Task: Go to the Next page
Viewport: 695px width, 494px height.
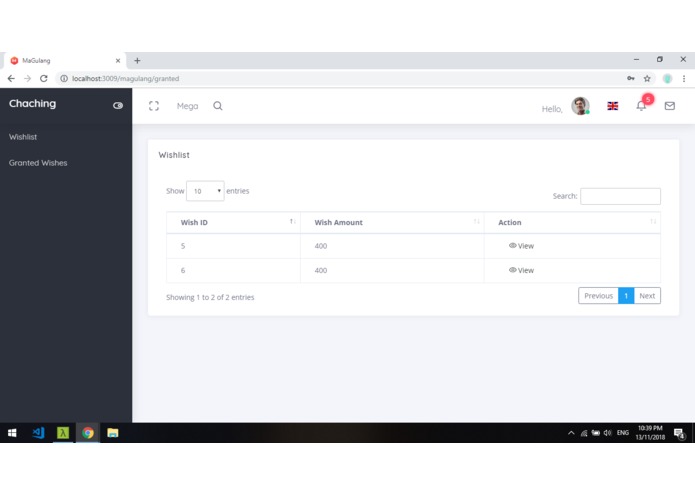Action: (647, 296)
